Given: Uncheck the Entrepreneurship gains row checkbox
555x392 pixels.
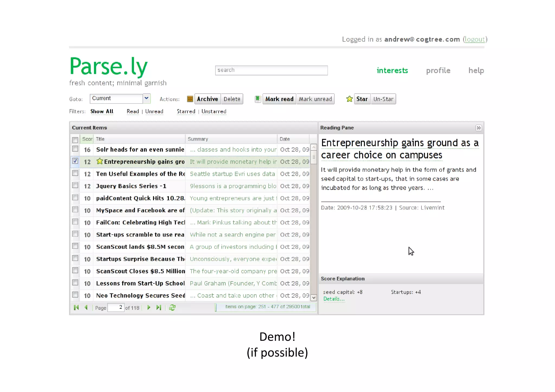Looking at the screenshot, I should 75,161.
